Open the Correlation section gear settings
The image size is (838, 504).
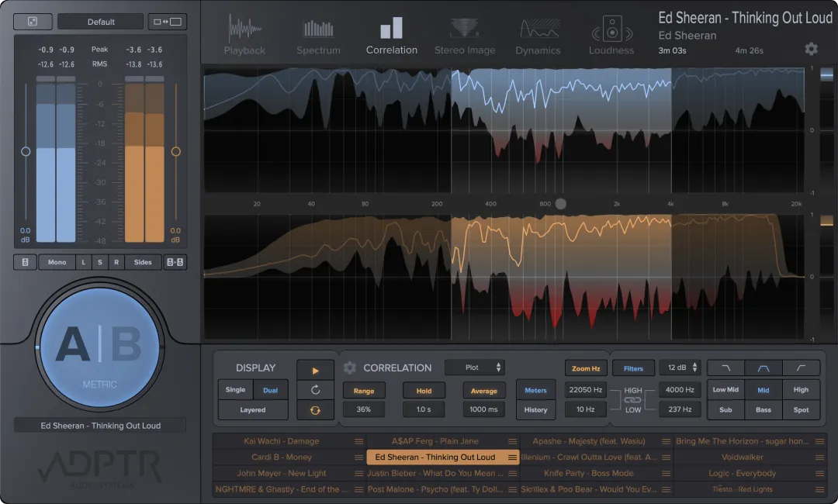(x=349, y=368)
